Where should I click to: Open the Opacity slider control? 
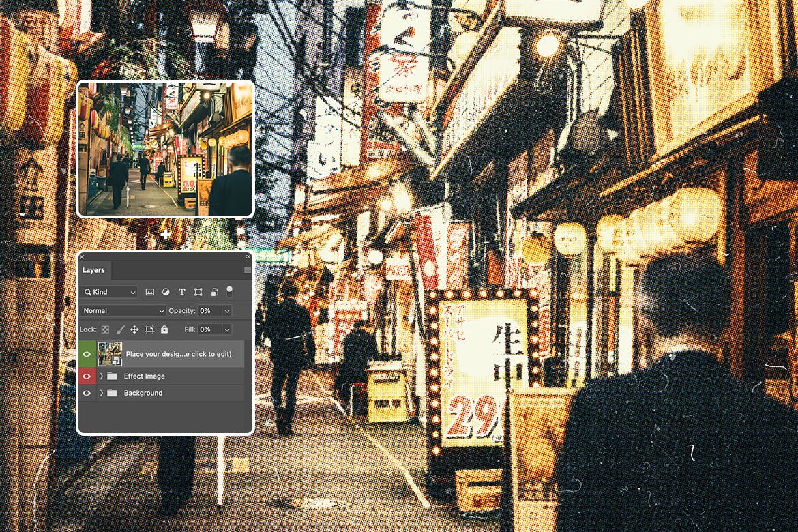(226, 310)
